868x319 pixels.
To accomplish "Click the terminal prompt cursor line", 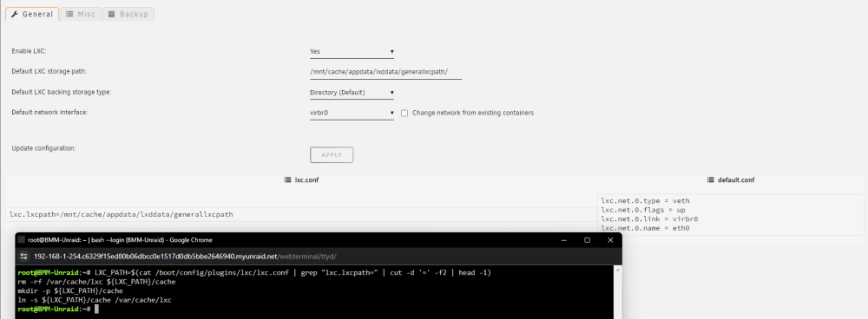I will [x=58, y=309].
